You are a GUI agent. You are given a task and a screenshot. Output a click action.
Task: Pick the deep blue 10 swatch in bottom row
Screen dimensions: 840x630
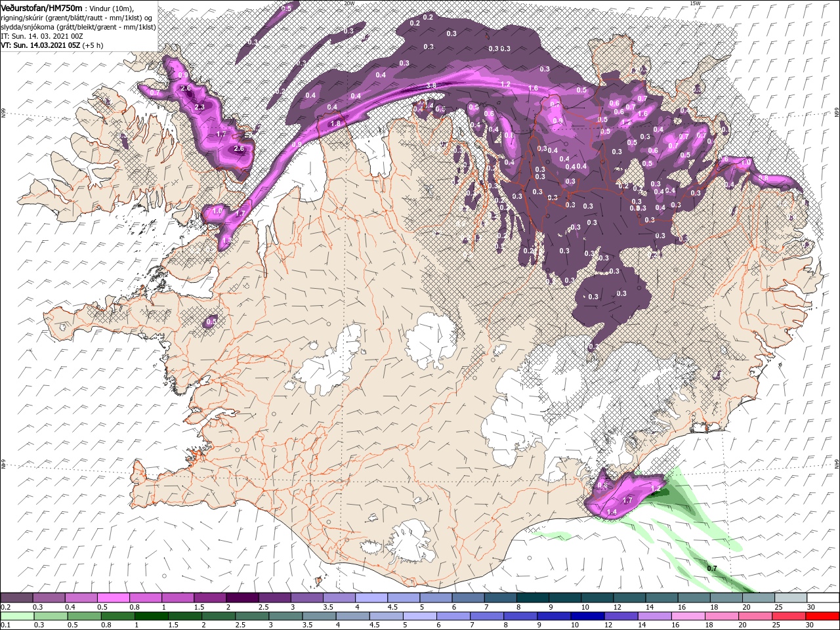pos(587,616)
